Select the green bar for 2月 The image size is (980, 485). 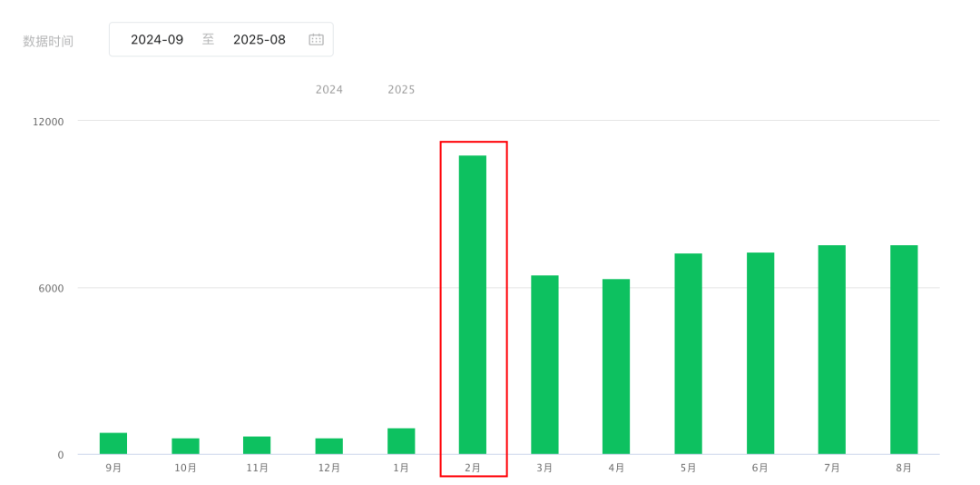point(473,305)
